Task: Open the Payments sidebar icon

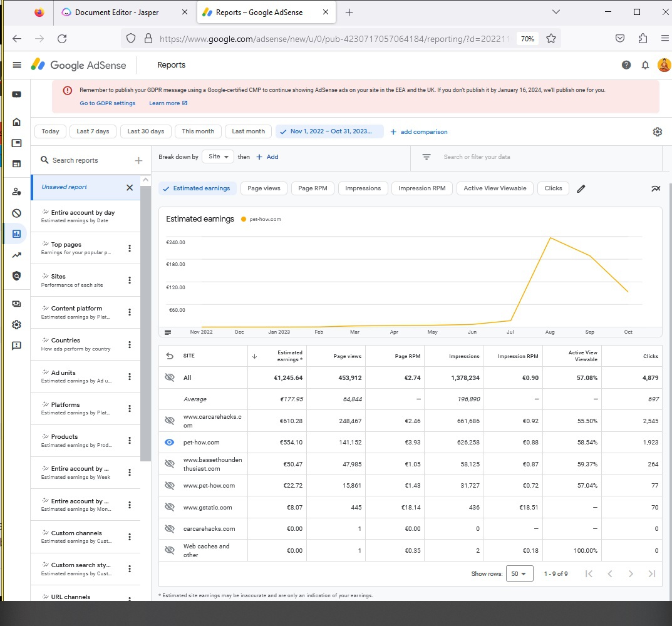Action: (x=16, y=304)
